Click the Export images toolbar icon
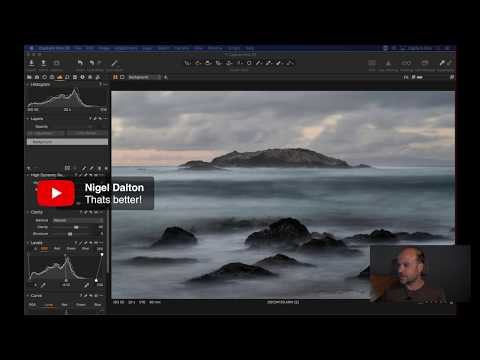 pyautogui.click(x=43, y=63)
